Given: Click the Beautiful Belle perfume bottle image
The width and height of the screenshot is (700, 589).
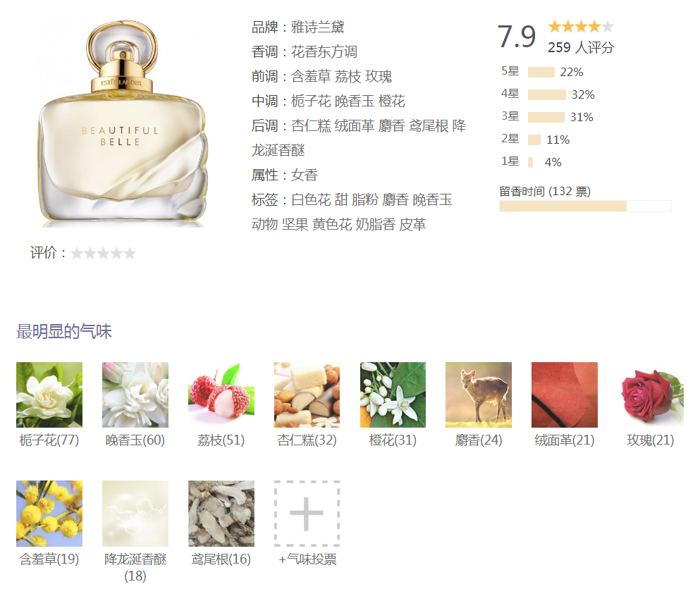Looking at the screenshot, I should 123,122.
